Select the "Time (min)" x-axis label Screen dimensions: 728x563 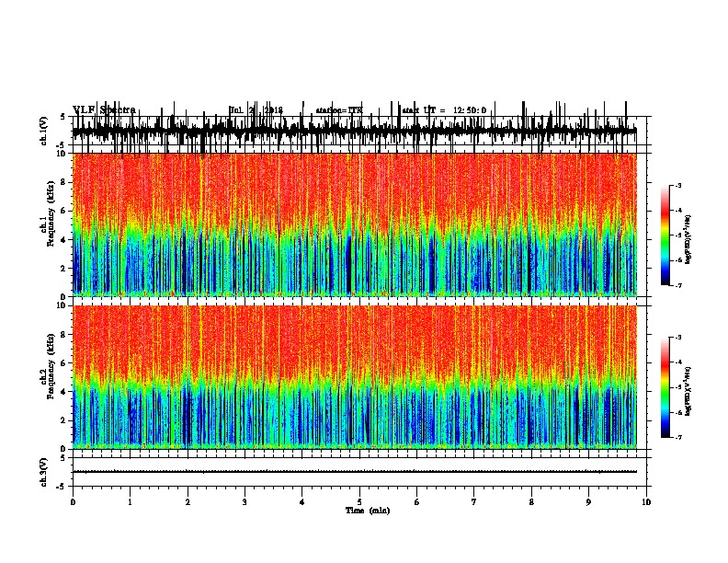coord(368,511)
